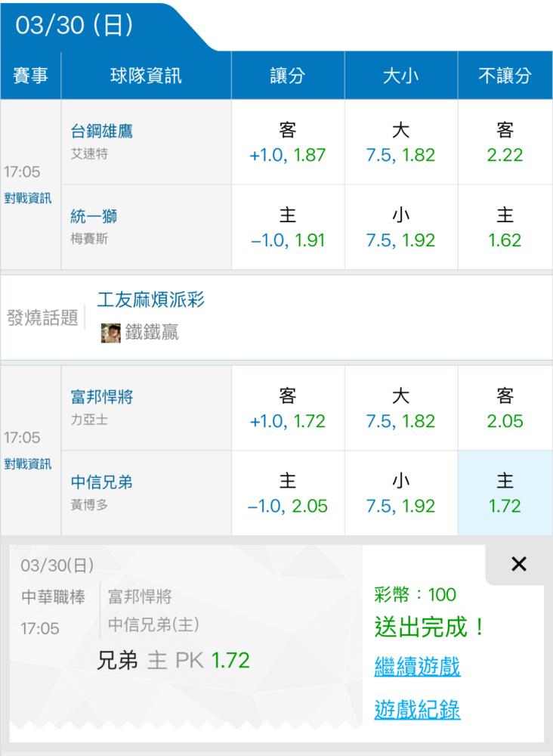Select 主 -1.0, 1.91 spread for 統一獅

pos(288,227)
